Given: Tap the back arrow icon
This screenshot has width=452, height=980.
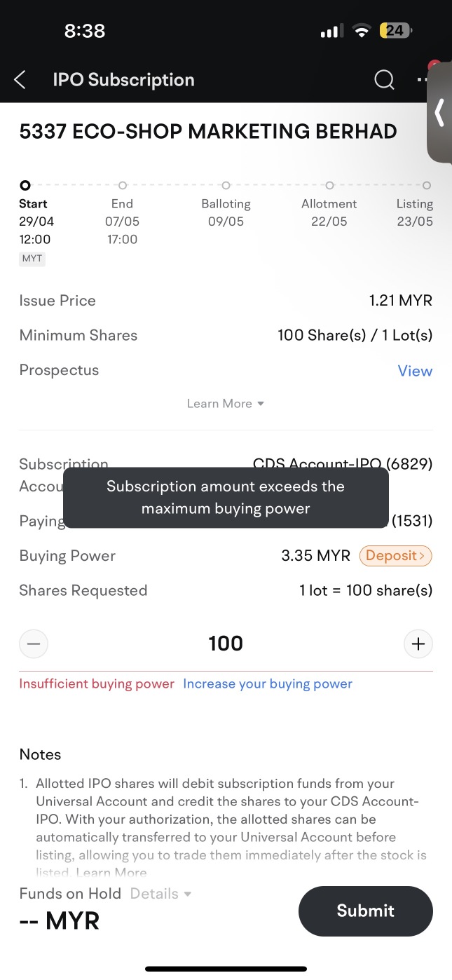Looking at the screenshot, I should coord(20,80).
